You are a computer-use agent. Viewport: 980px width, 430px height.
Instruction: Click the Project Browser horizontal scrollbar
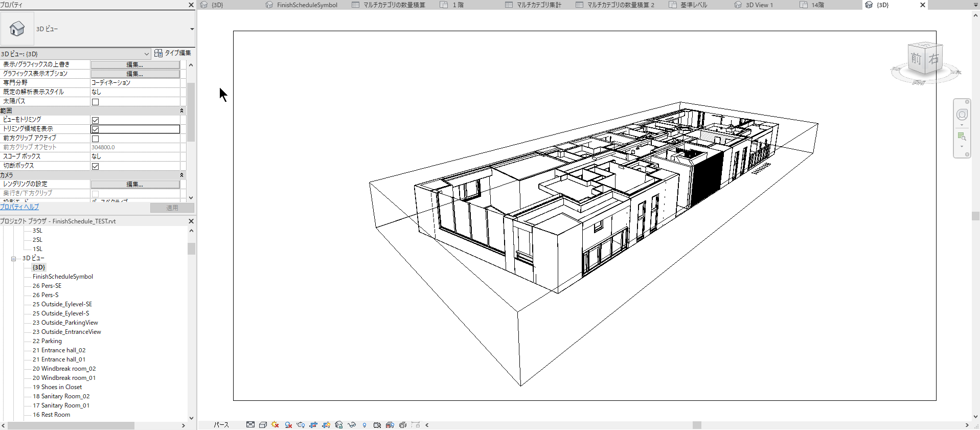click(71, 425)
